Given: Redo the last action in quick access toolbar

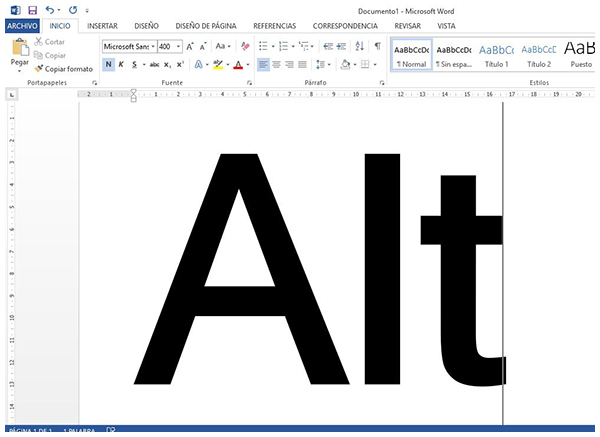Looking at the screenshot, I should [x=73, y=10].
